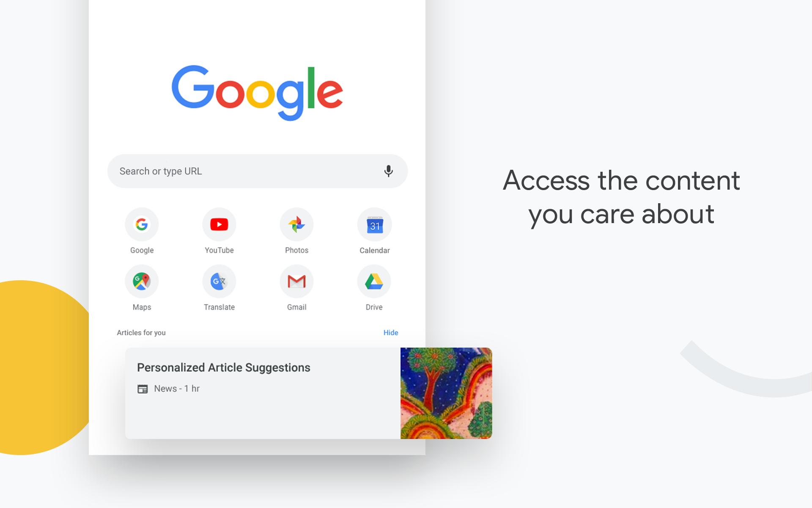
Task: Click the Search or type URL field
Action: [x=258, y=170]
